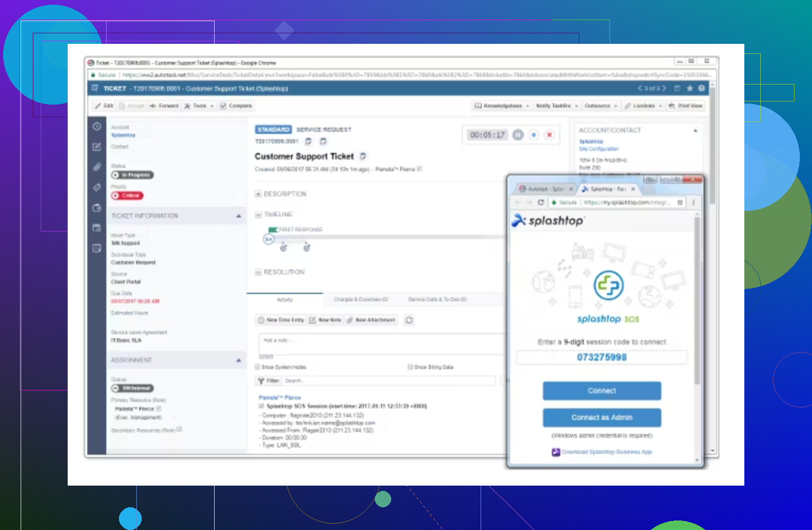Screen dimensions: 812x530
Task: Collapse the Resolution section
Action: tap(259, 272)
